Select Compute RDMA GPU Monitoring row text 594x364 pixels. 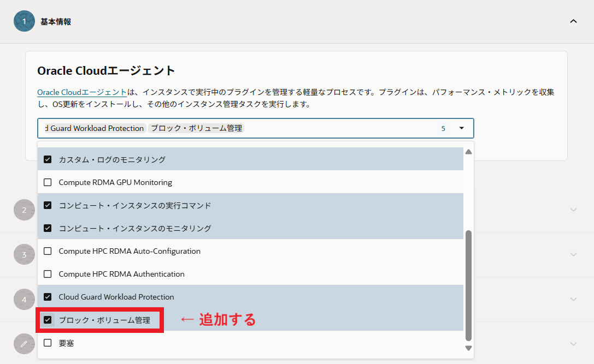pos(115,182)
